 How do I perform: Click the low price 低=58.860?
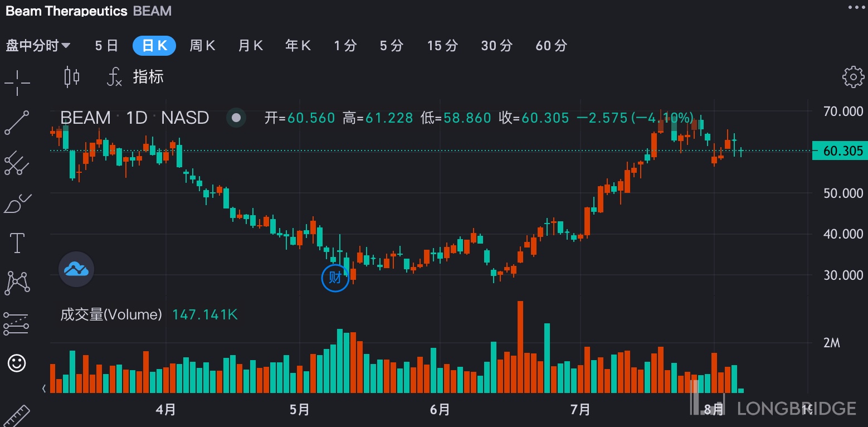click(456, 118)
